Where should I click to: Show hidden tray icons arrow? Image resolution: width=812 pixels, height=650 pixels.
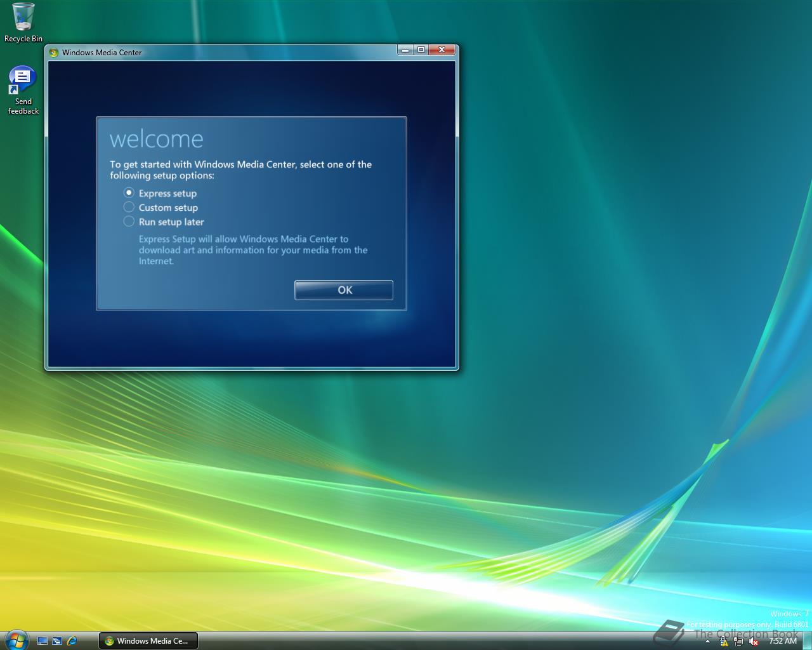(707, 642)
